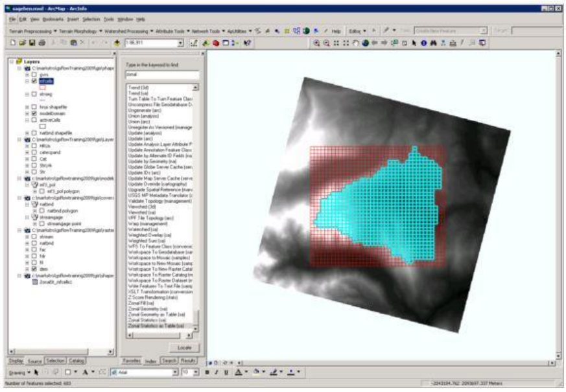Enable the fac raster layer checkbox
Image resolution: width=566 pixels, height=392 pixels.
coord(34,249)
